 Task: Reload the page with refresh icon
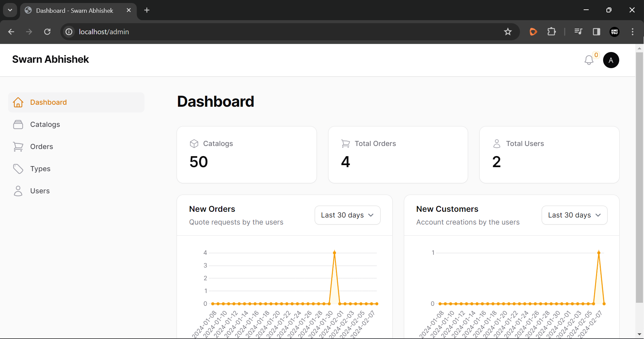click(47, 32)
